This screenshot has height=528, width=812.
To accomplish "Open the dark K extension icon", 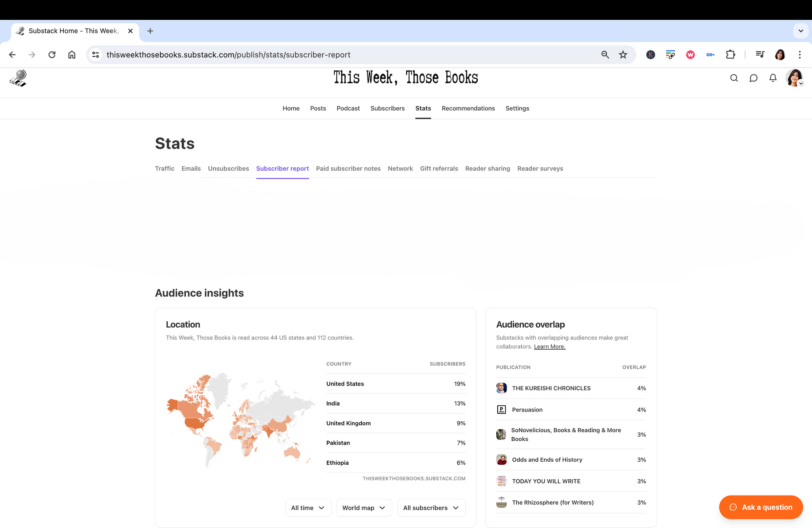I will (650, 54).
